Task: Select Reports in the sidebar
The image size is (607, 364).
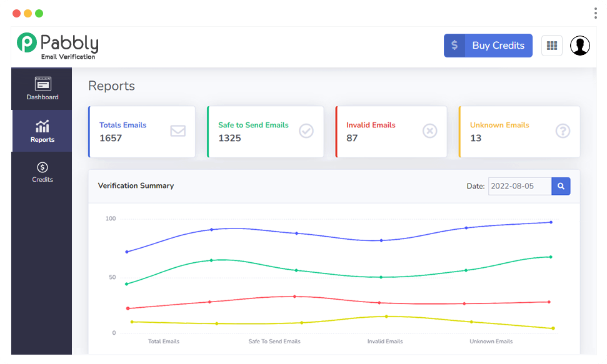Action: click(43, 131)
